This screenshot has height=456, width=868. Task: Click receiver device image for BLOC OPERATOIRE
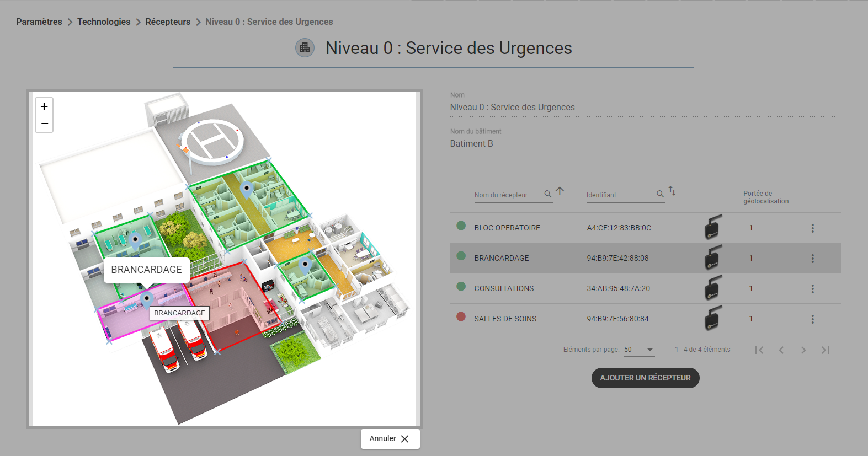click(x=713, y=227)
